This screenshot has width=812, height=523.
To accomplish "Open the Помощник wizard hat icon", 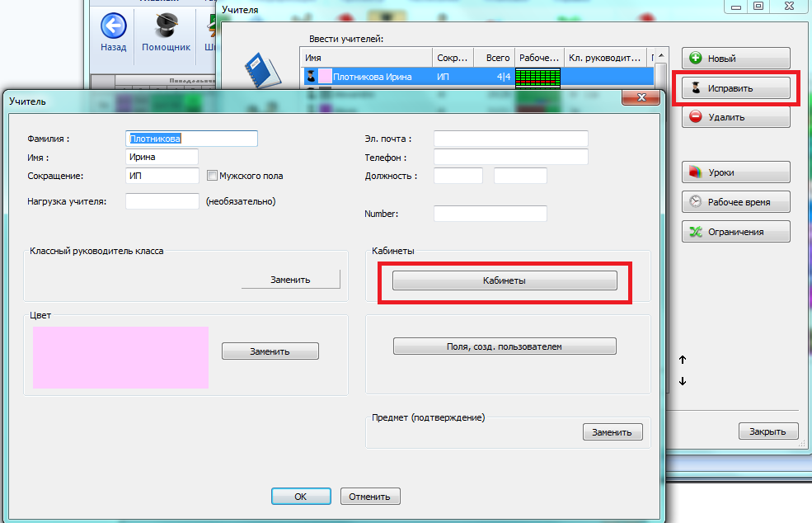I will pos(166,26).
